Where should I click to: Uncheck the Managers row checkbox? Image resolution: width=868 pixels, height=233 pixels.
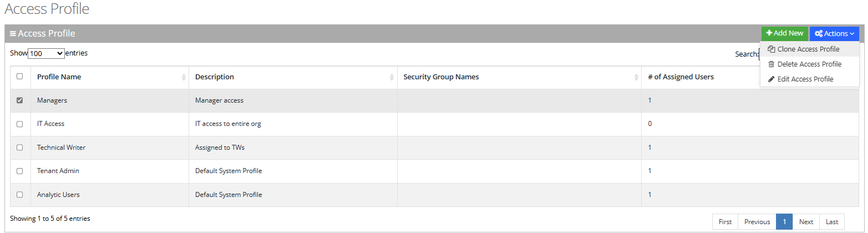[x=20, y=100]
